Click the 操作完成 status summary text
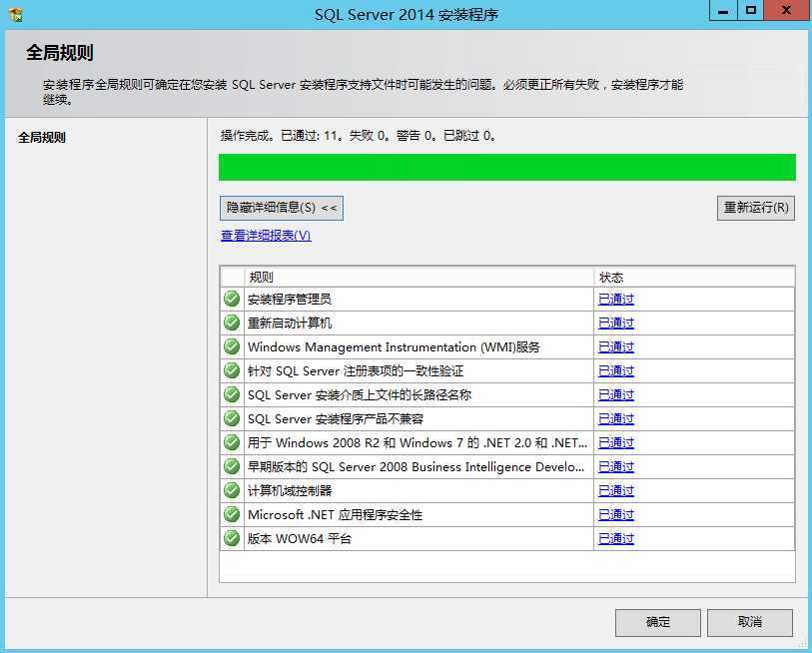This screenshot has height=653, width=812. 359,136
